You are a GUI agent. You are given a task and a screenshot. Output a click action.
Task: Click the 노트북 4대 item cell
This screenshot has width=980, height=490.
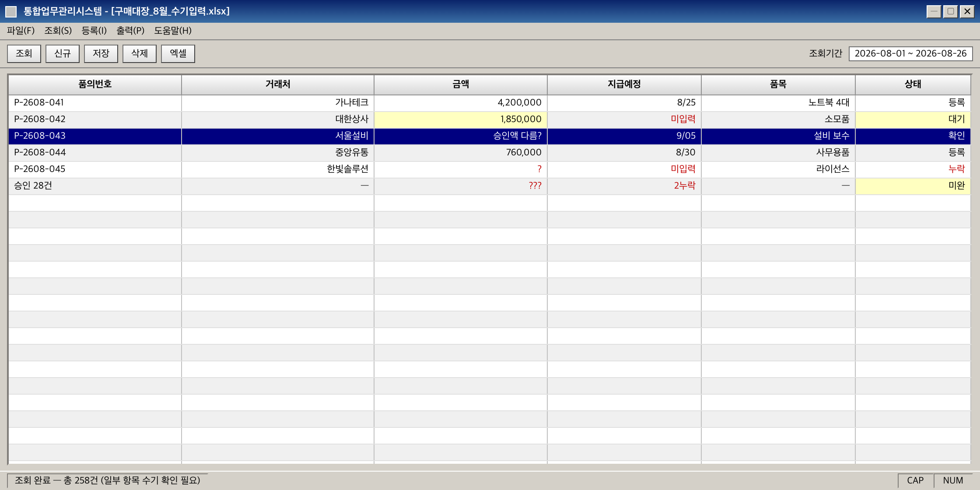click(778, 103)
